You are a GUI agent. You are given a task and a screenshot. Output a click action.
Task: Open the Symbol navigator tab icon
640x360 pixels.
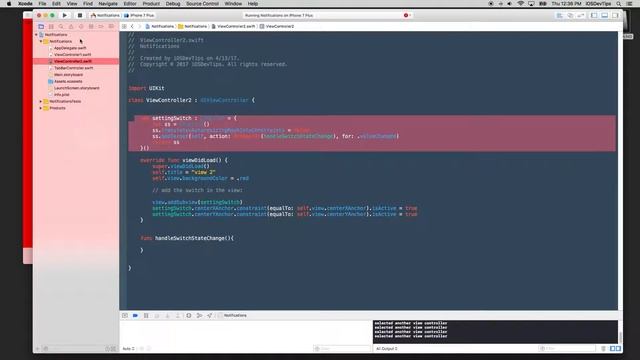point(51,27)
